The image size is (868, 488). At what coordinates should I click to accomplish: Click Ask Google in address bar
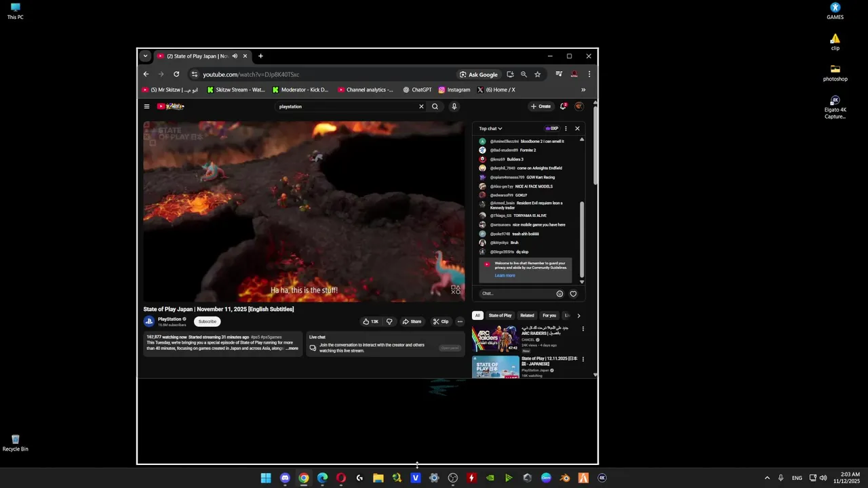pos(479,75)
